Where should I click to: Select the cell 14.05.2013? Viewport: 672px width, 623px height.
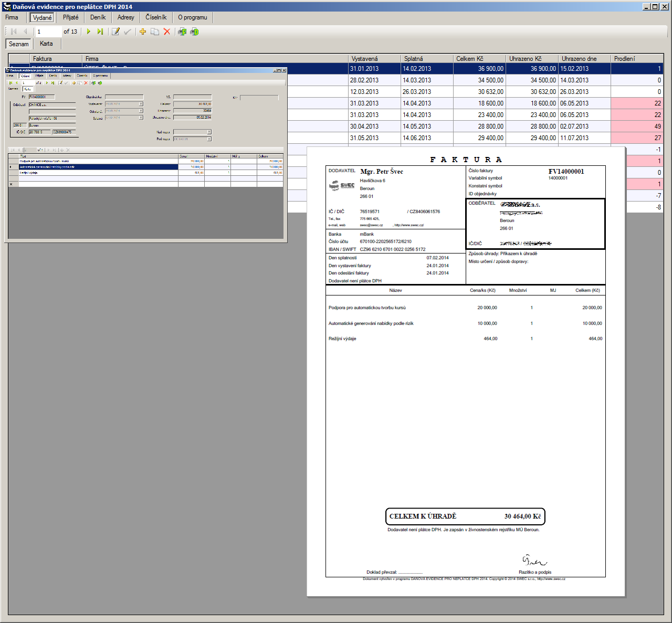[x=427, y=126]
